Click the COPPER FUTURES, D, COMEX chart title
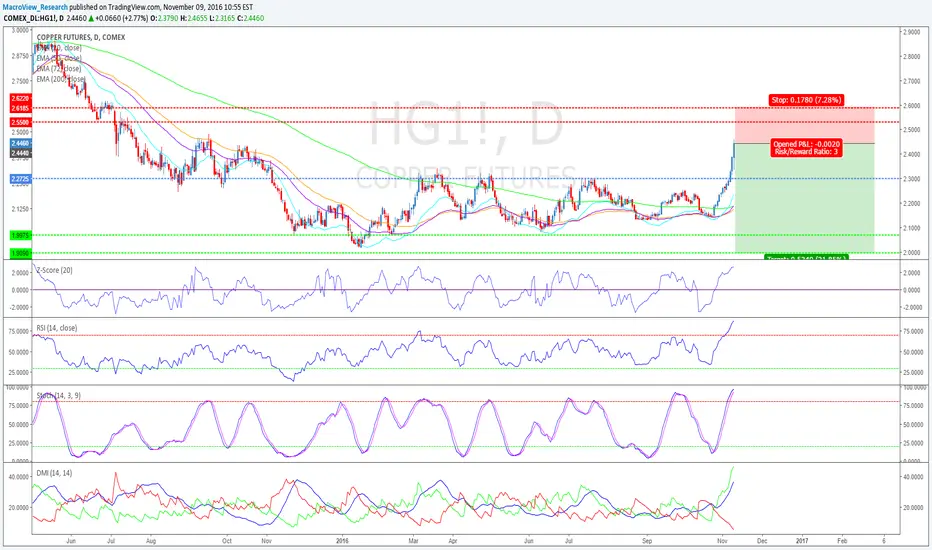The width and height of the screenshot is (932, 550). [81, 37]
